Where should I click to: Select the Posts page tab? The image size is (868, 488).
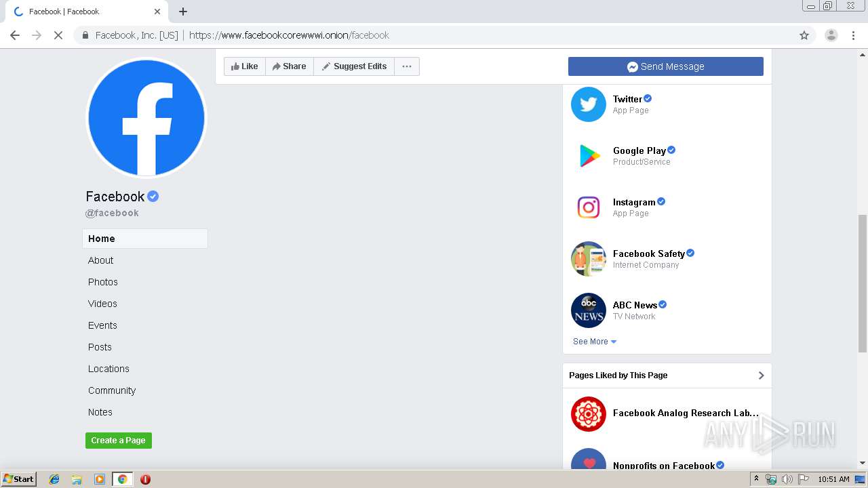pos(100,347)
